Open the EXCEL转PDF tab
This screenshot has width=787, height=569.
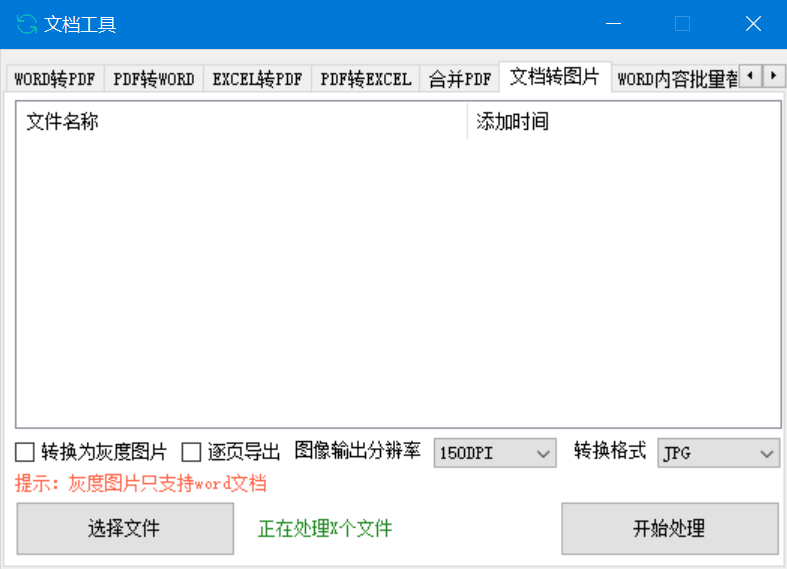tap(257, 79)
